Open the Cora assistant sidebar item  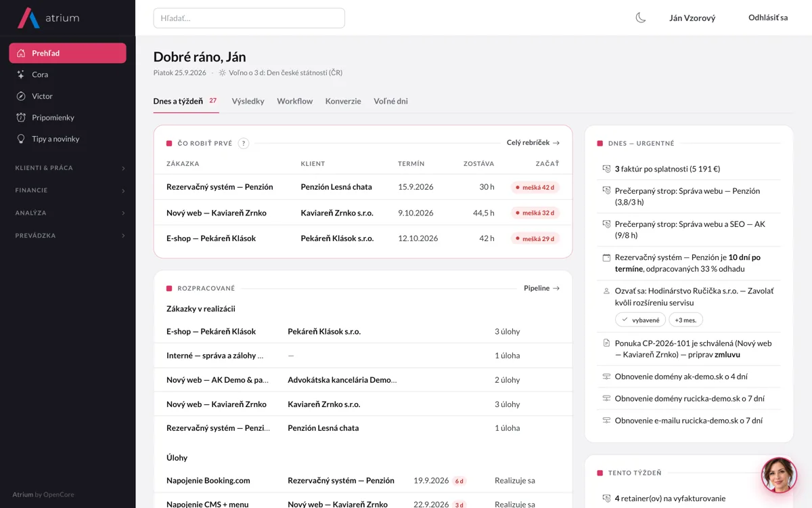coord(68,75)
